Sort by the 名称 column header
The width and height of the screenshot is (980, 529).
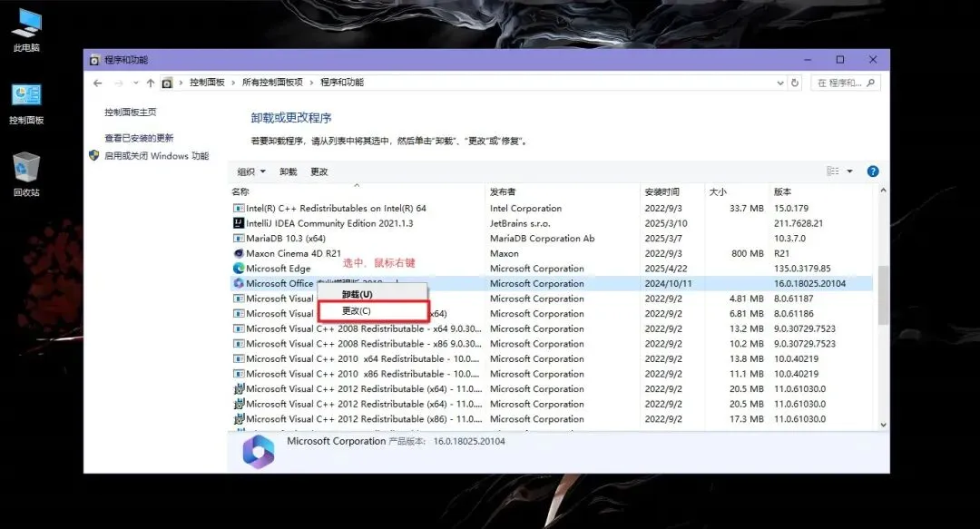(357, 192)
